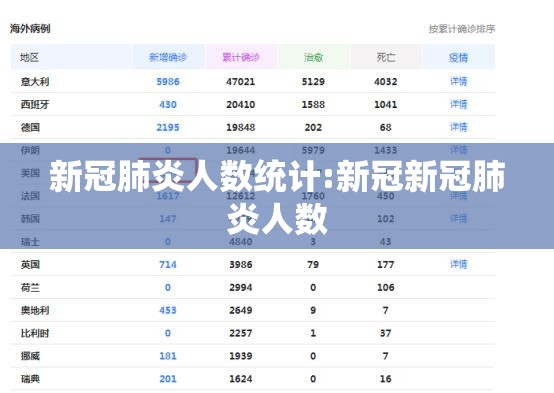Screen dimensions: 554x393
Task: Select the 新增确诊 column header
Action: point(168,57)
